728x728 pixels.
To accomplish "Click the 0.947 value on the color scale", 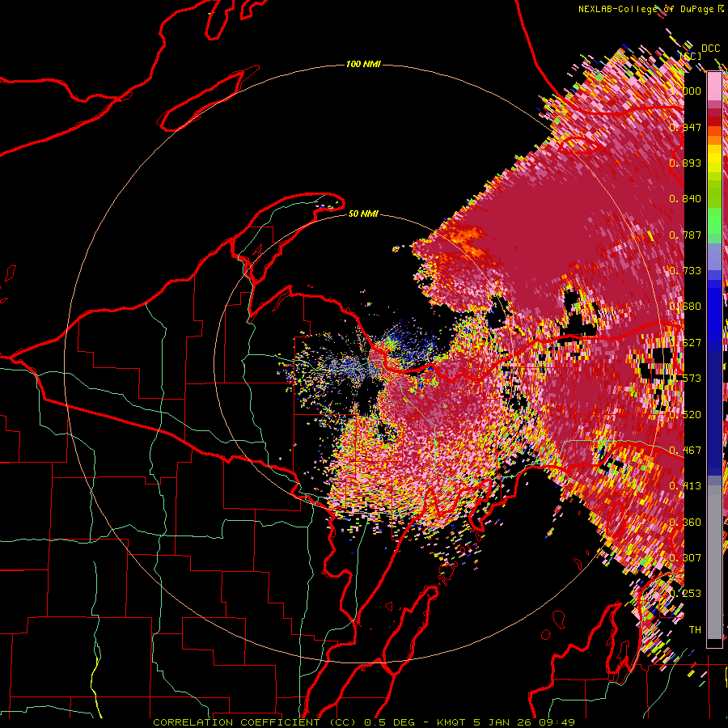I will pyautogui.click(x=685, y=127).
